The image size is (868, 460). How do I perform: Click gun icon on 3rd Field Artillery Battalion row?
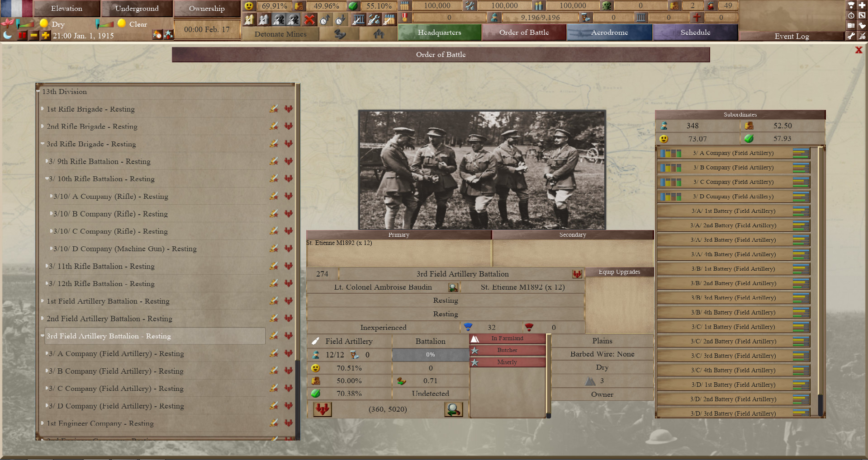274,336
